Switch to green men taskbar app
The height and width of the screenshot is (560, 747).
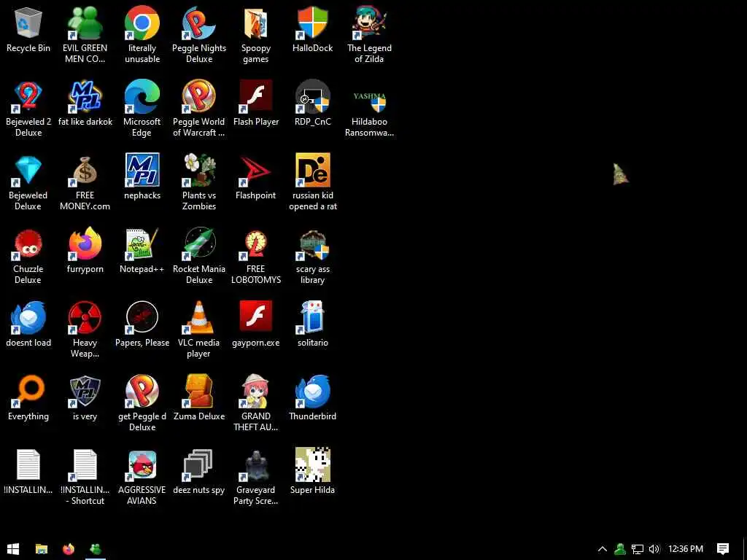coord(96,549)
